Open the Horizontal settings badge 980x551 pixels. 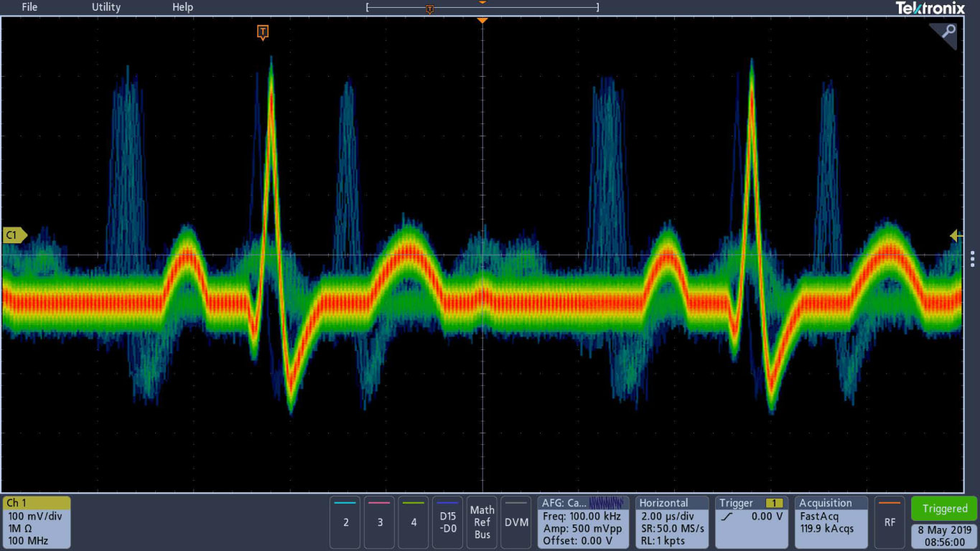[672, 522]
